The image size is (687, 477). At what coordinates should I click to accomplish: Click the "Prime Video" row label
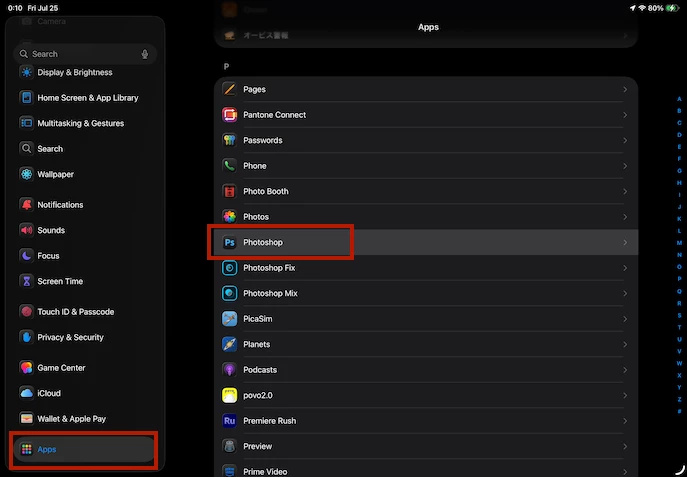pos(265,472)
